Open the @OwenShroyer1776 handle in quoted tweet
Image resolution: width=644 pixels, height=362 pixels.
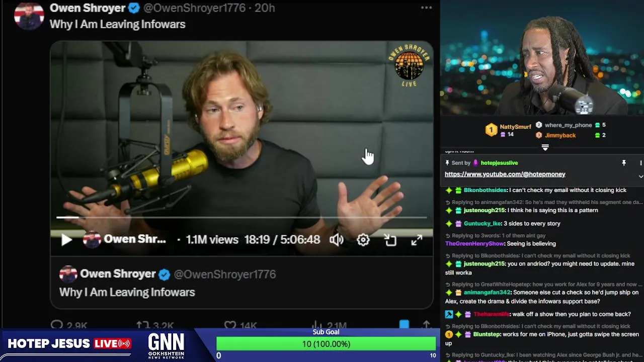[x=225, y=274]
